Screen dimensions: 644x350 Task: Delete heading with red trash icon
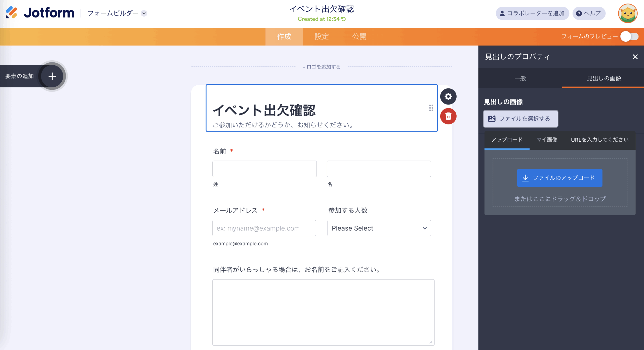coord(448,116)
